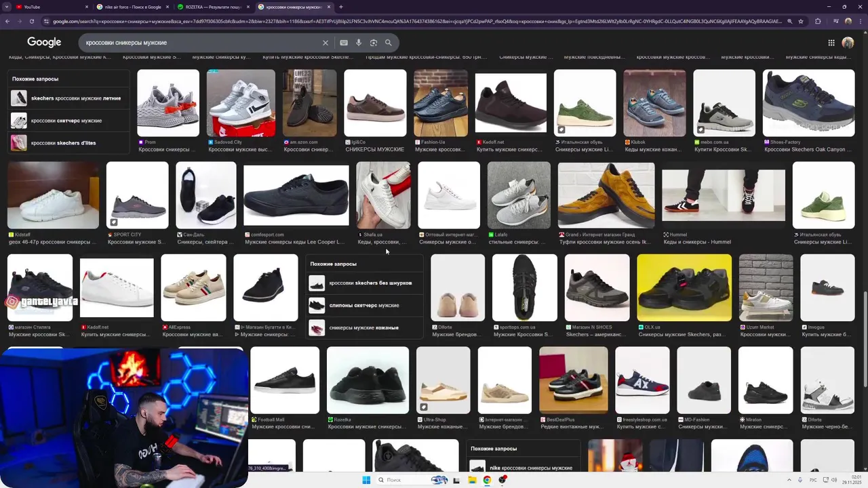Search by image with the Google Lens icon

pyautogui.click(x=374, y=43)
